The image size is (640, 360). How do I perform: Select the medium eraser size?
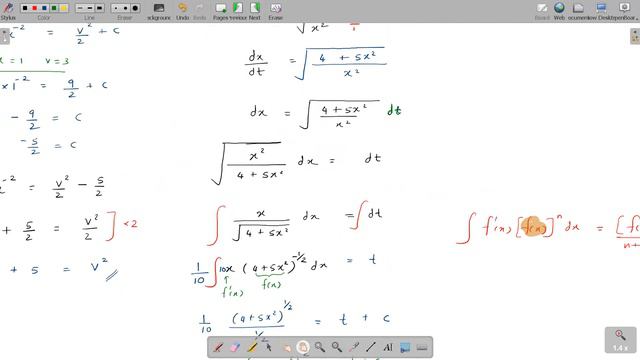[125, 8]
